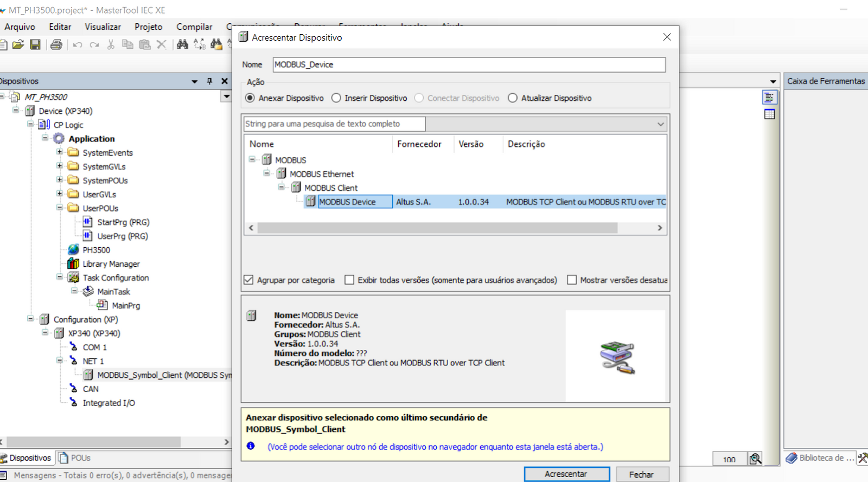Click the Print icon in toolbar

point(56,44)
